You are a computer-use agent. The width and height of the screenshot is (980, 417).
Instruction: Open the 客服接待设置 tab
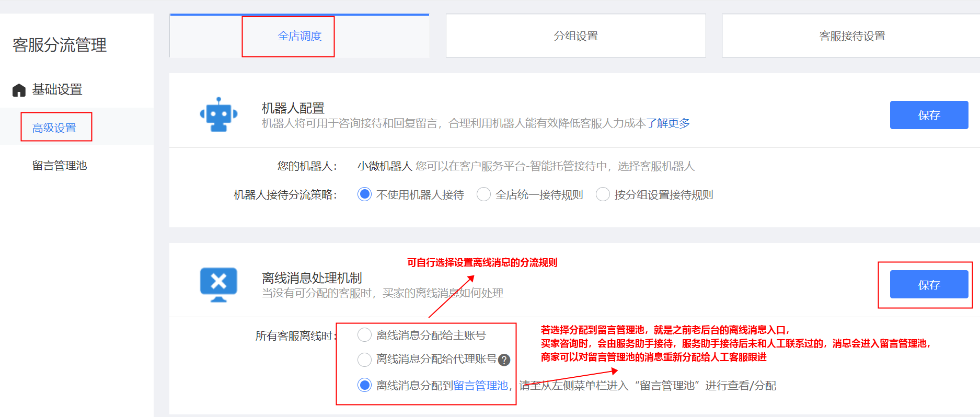(852, 36)
